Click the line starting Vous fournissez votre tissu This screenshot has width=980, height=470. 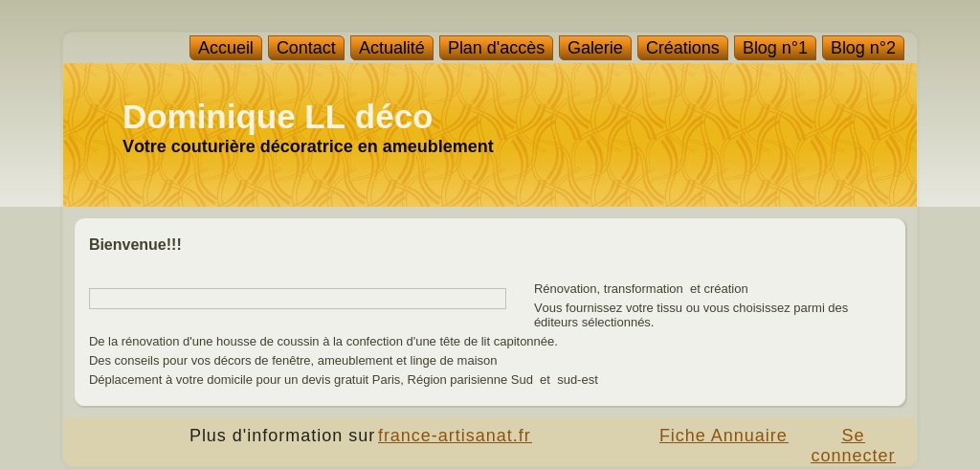pos(691,315)
